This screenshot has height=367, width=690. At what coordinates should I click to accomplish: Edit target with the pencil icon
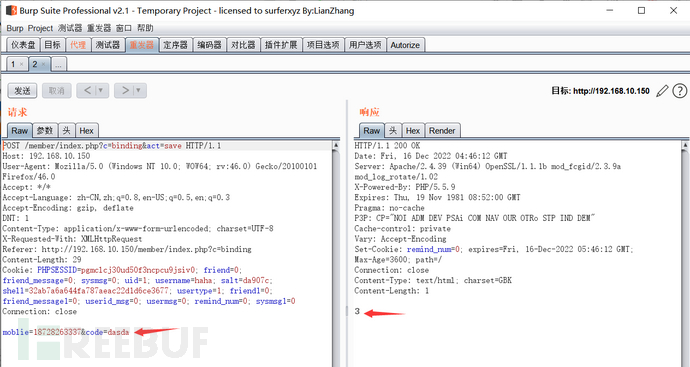(662, 91)
